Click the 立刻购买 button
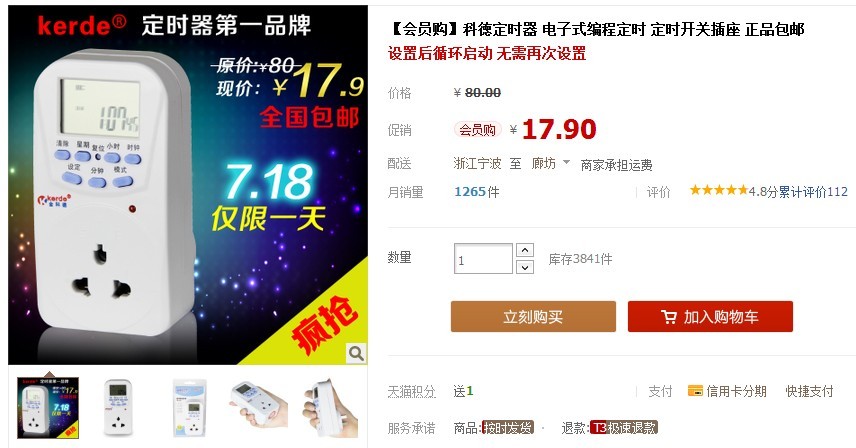Viewport: 856px width, 448px height. pos(533,316)
